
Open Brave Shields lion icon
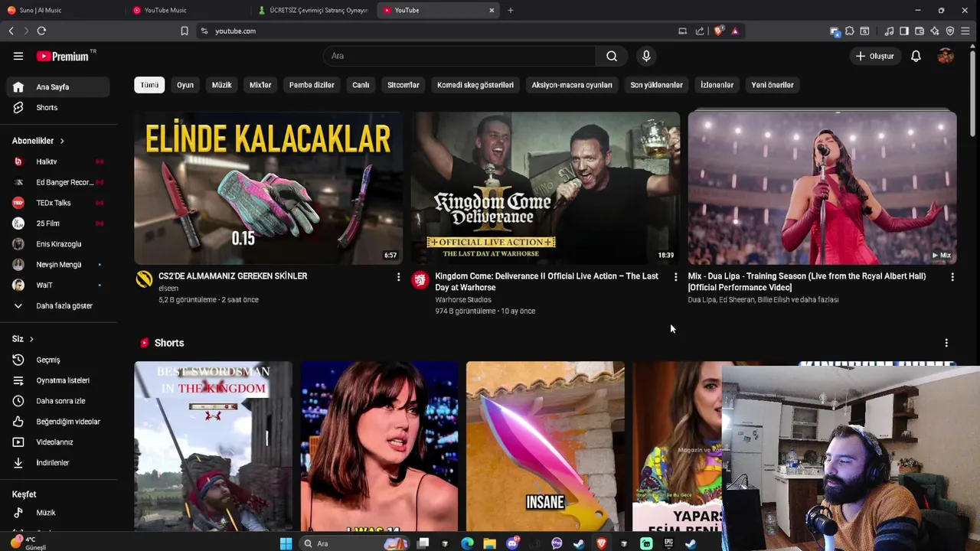click(x=718, y=31)
